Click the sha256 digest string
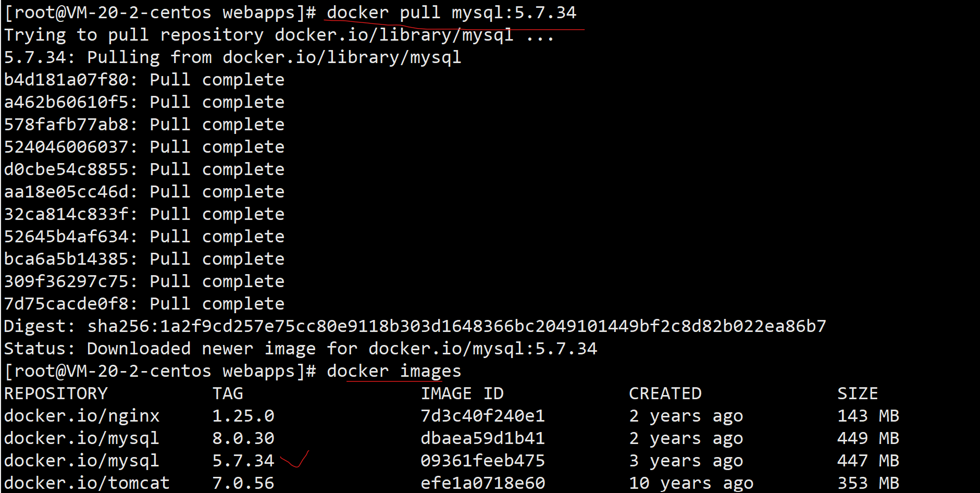The image size is (980, 493). 457,326
